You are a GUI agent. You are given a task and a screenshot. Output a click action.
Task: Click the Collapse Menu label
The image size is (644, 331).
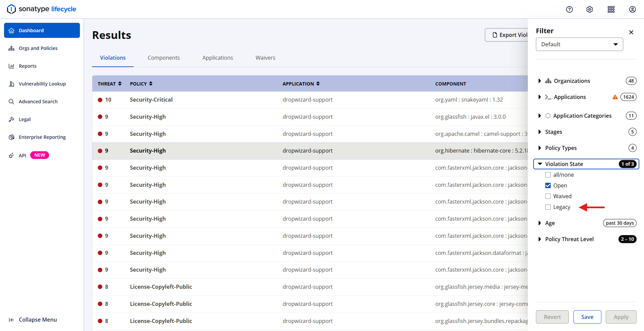point(38,320)
